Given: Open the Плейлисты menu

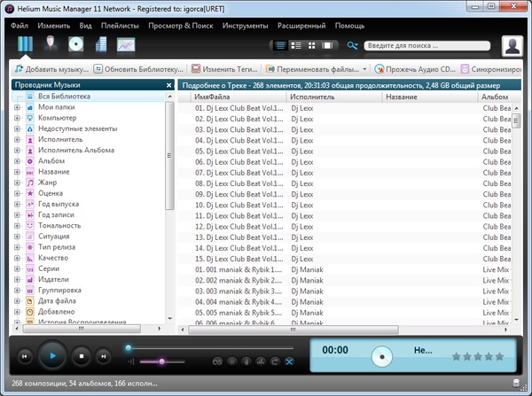Looking at the screenshot, I should pyautogui.click(x=120, y=26).
